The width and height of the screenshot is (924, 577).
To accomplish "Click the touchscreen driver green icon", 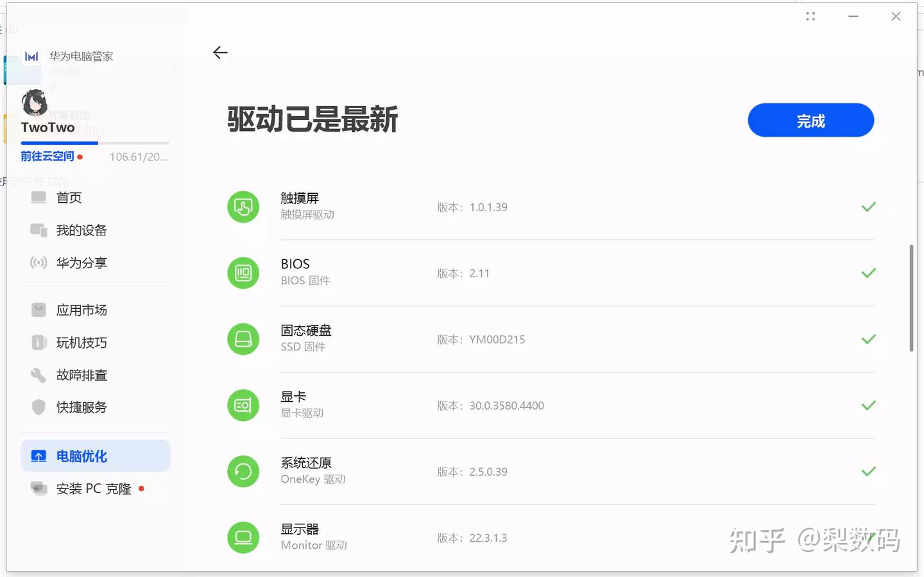I will tap(243, 207).
